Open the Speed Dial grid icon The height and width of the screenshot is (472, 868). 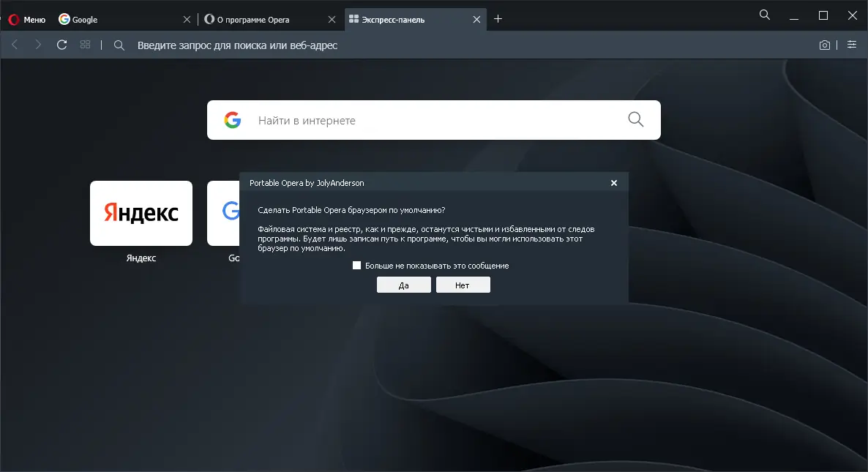(85, 45)
